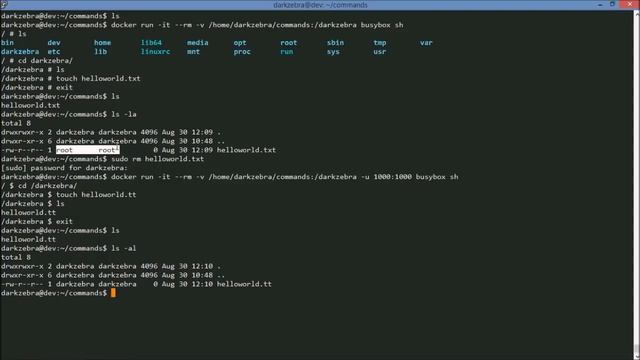Click the 'linuxrc' entry
Screen dimensions: 640x360
click(155, 51)
